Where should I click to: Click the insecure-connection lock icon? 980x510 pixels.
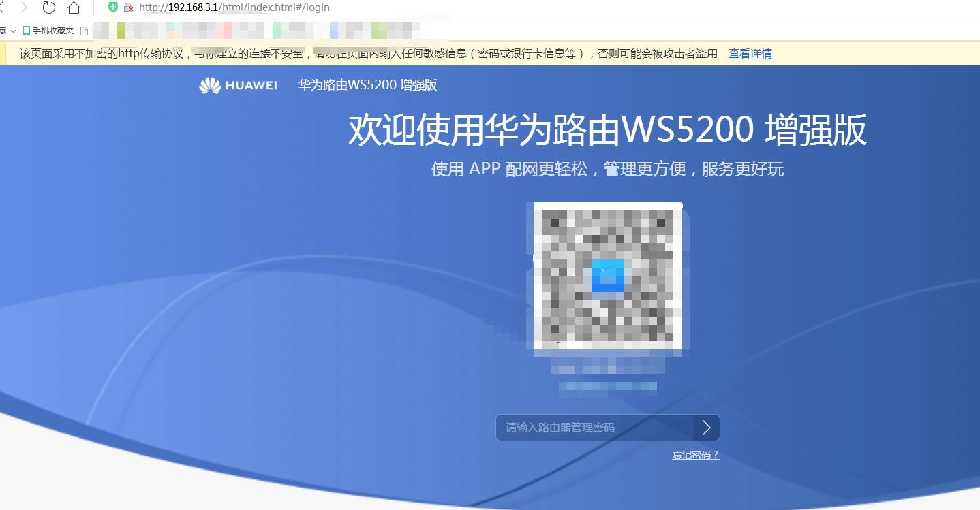tap(127, 8)
